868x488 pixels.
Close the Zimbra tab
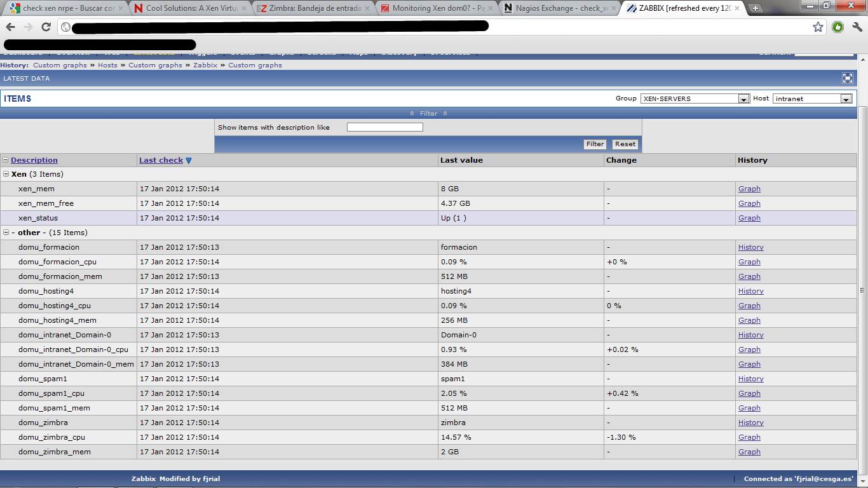click(367, 8)
